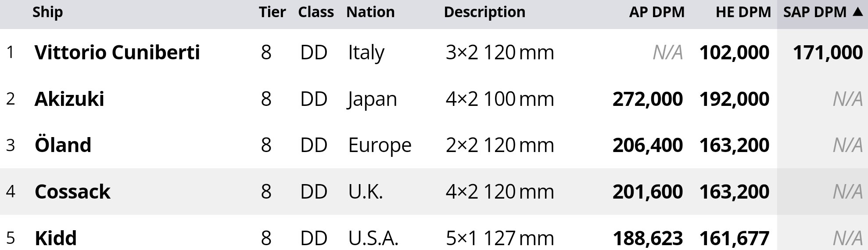Open the Kidd ship entry
The image size is (868, 250).
coord(56,238)
